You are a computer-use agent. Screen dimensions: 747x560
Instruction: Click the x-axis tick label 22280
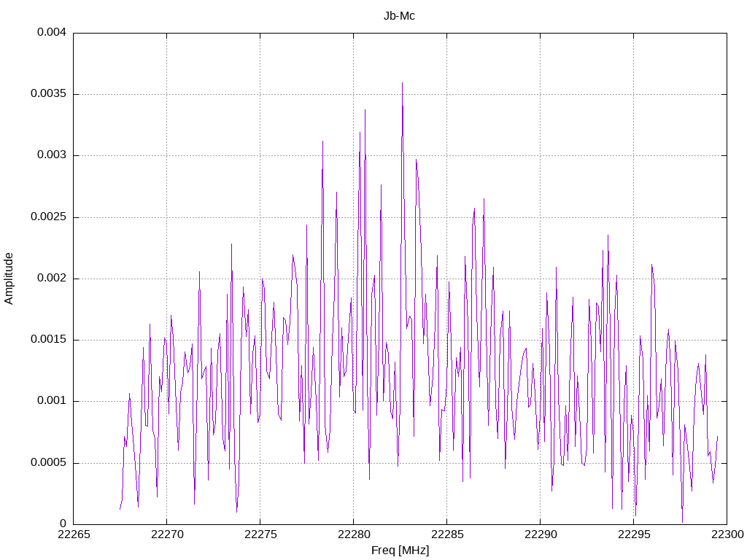pos(354,534)
